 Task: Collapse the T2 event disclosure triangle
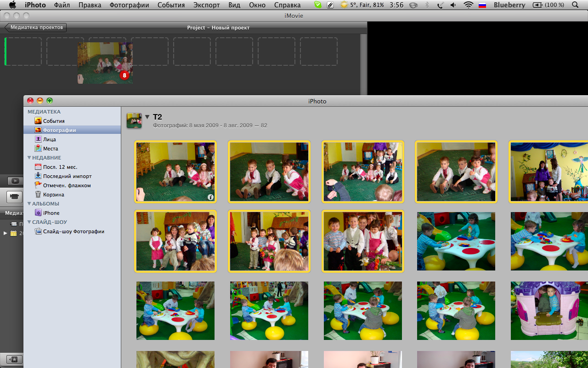point(147,117)
